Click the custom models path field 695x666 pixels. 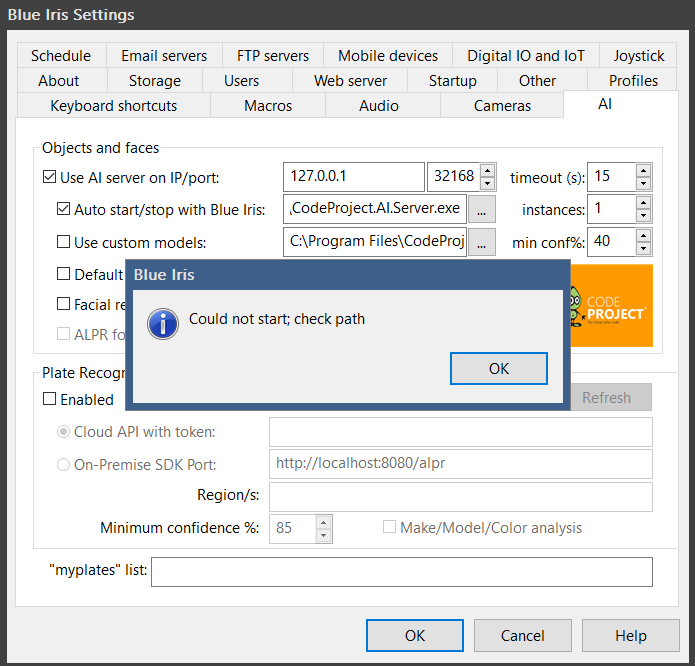point(375,241)
